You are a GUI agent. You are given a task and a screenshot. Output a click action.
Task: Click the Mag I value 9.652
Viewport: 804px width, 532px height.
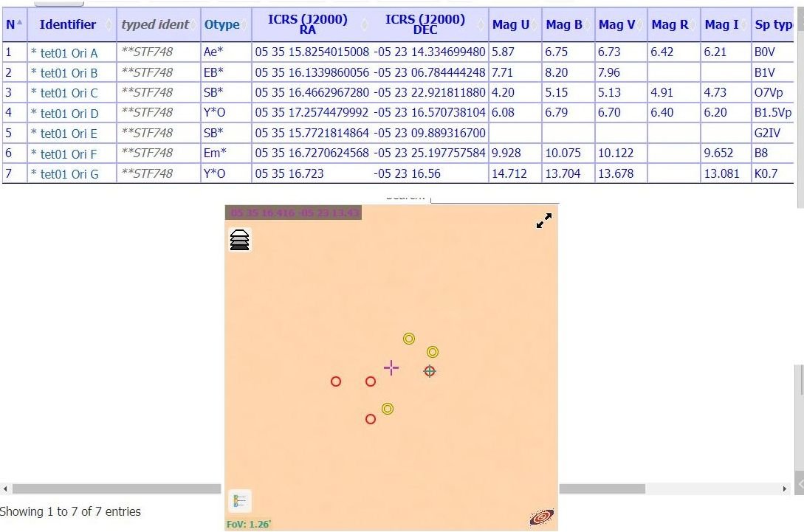point(720,153)
